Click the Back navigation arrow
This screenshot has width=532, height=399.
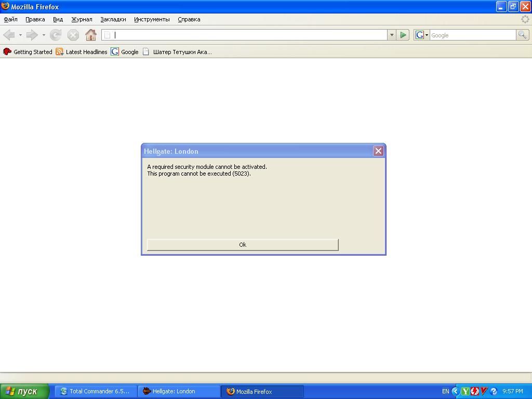pos(9,35)
